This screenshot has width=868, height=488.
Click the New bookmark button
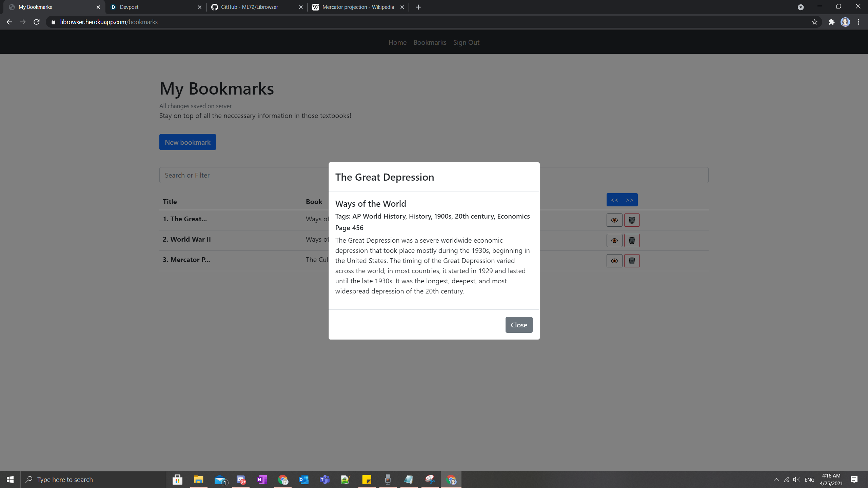pos(188,142)
